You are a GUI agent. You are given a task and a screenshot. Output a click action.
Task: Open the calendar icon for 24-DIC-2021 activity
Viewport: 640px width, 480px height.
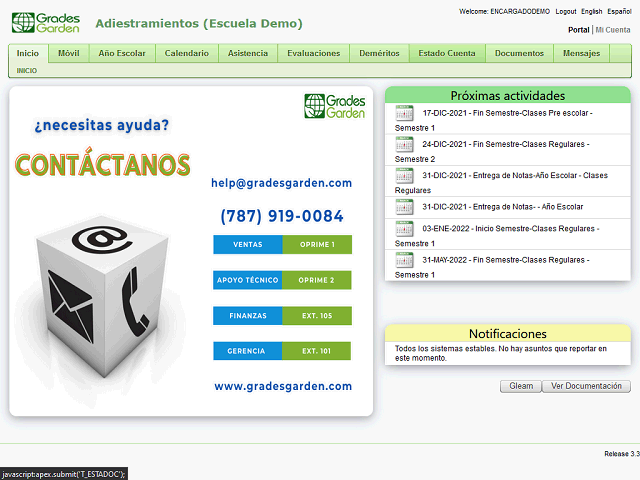coord(404,144)
